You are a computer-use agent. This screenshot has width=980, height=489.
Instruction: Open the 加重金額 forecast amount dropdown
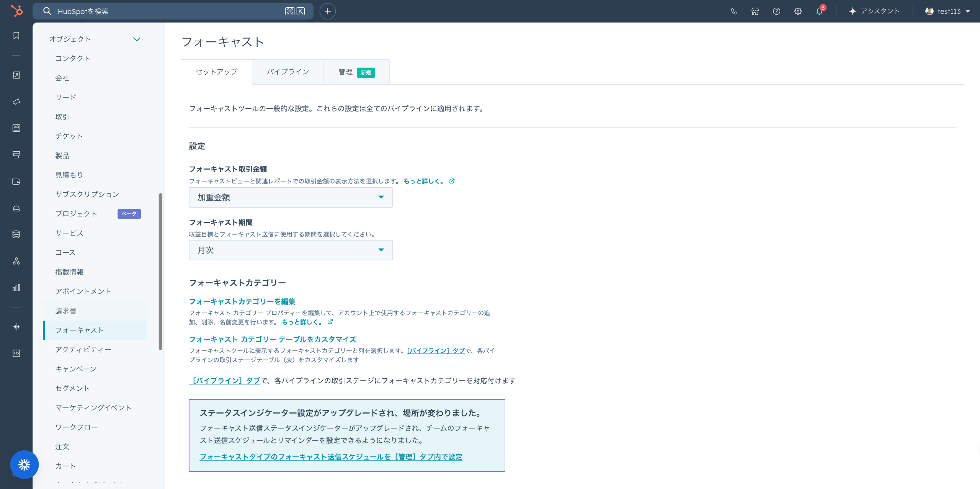291,197
